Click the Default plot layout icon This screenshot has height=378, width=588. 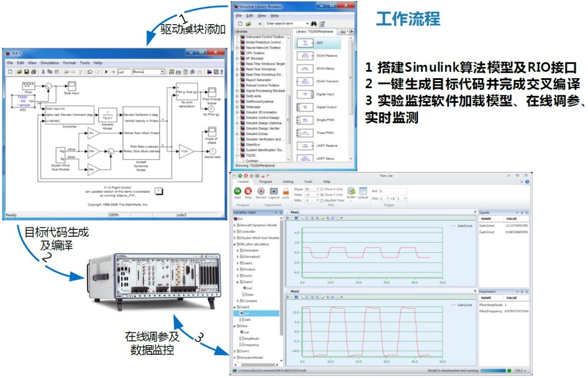click(363, 192)
